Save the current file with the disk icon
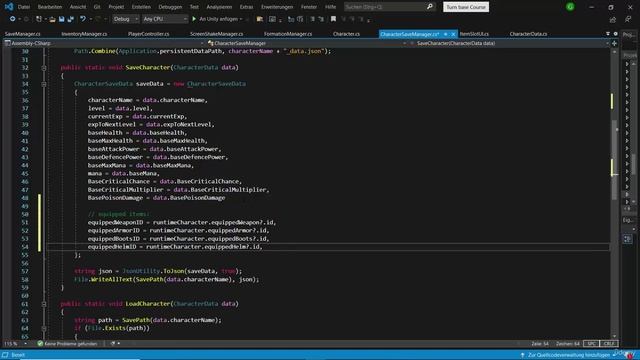Viewport: 640px width, 360px height. 62,19
